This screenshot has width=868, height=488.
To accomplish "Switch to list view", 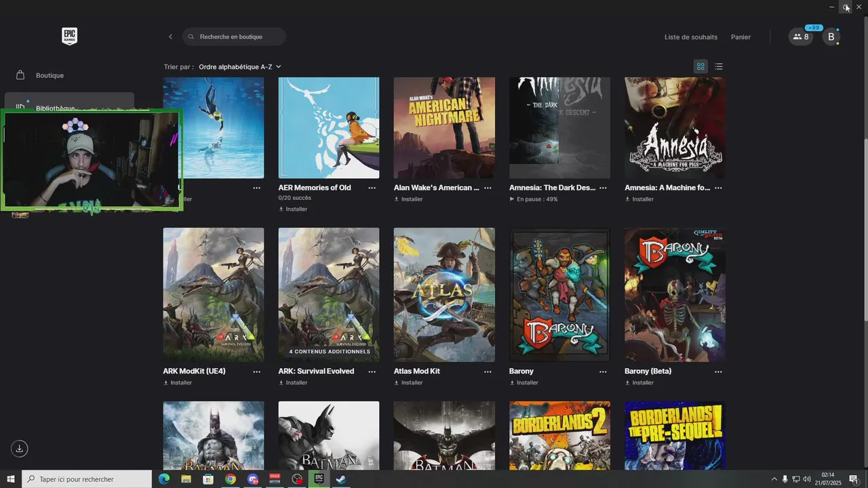I will pos(719,66).
